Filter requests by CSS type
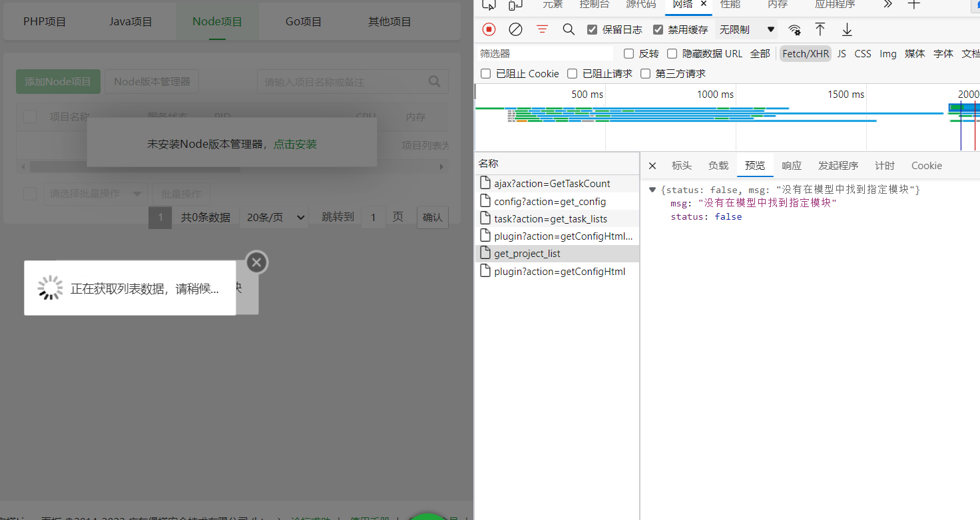This screenshot has width=980, height=520. 863,53
